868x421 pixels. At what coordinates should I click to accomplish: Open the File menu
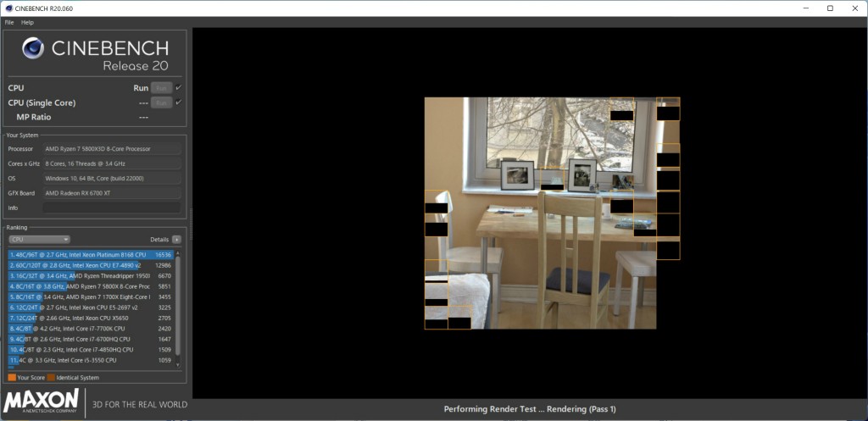(8, 23)
